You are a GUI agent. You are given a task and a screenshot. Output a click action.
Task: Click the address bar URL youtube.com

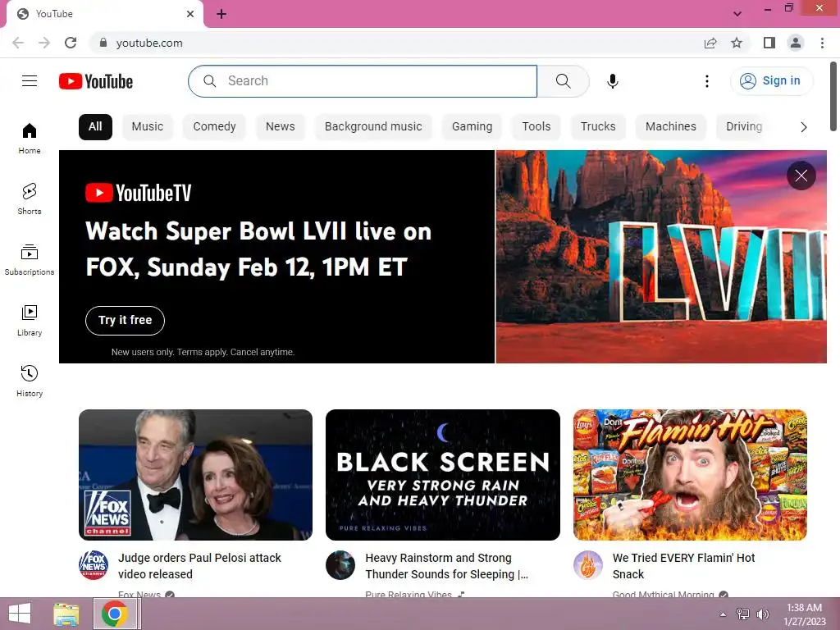(149, 43)
